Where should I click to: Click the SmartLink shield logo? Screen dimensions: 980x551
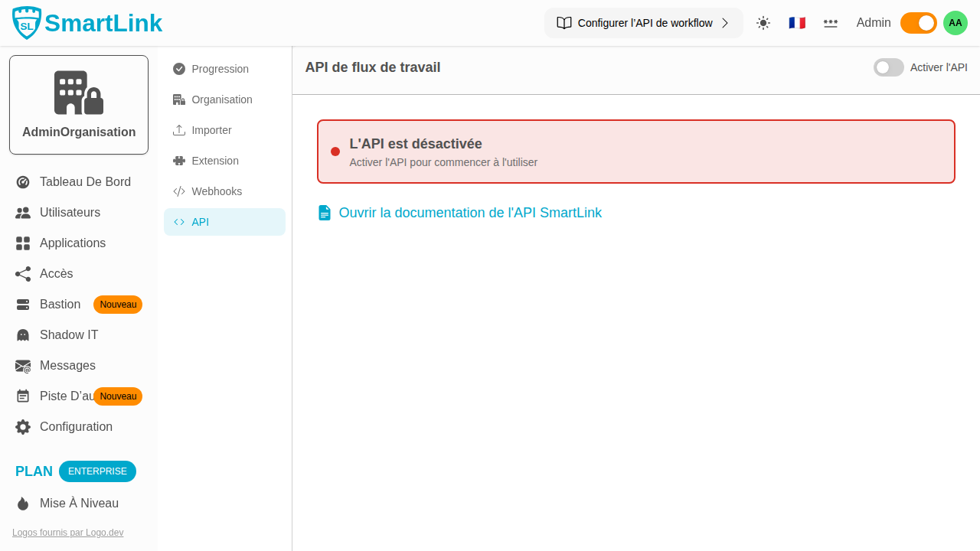click(x=26, y=22)
